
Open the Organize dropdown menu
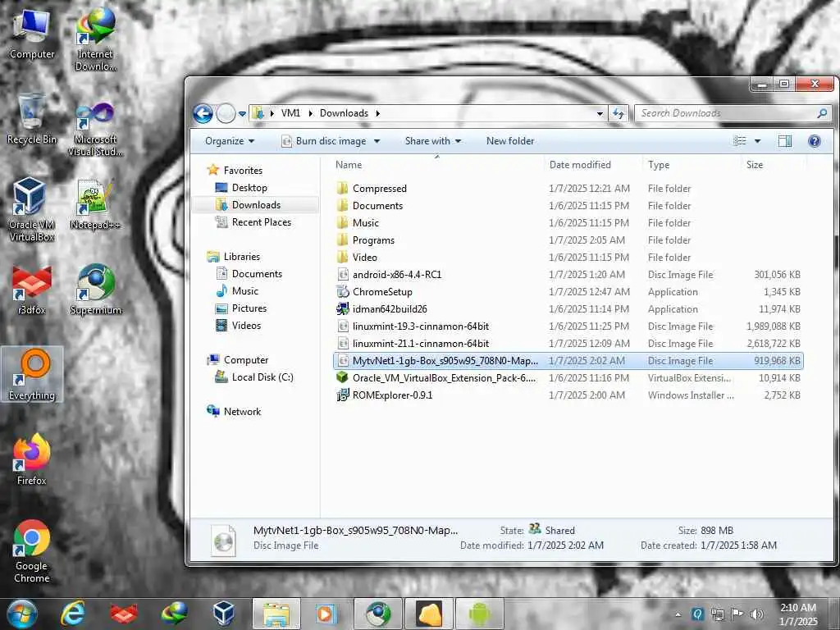[230, 141]
